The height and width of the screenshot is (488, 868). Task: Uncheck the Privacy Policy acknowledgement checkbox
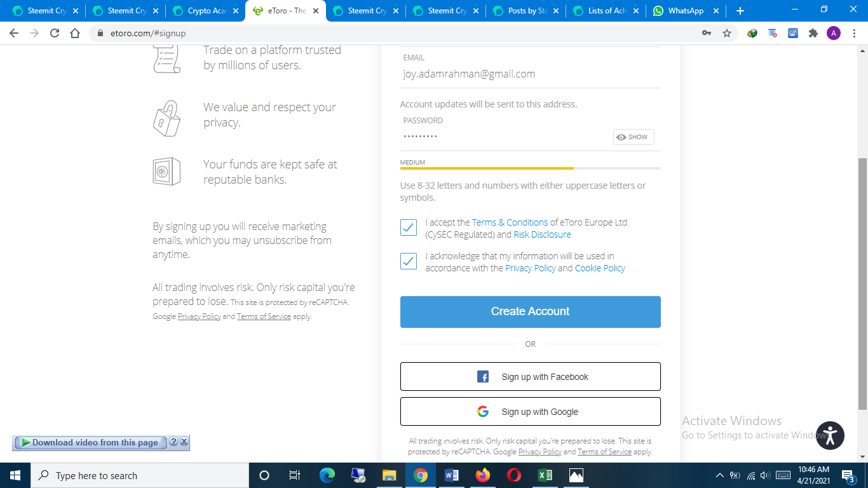point(409,261)
